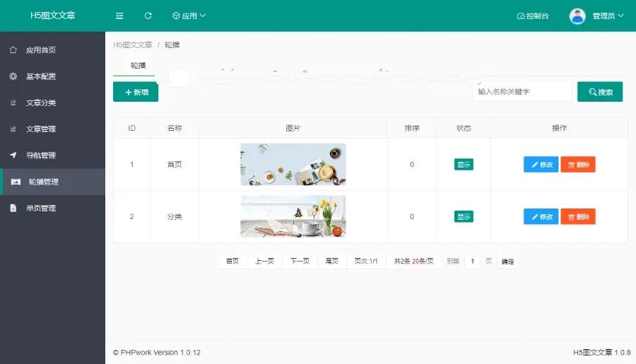Toggle 显示 status for 首页 row

point(464,165)
